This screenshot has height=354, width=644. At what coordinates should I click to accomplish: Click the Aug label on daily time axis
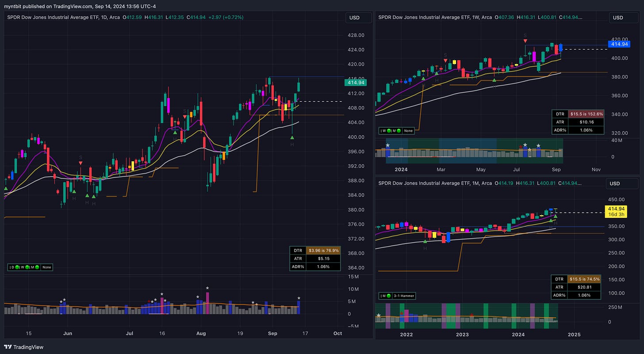tap(201, 334)
